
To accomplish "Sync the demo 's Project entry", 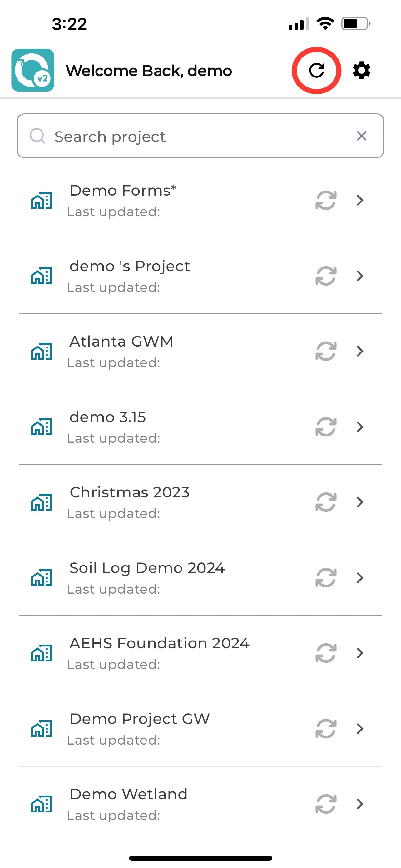I will point(326,276).
